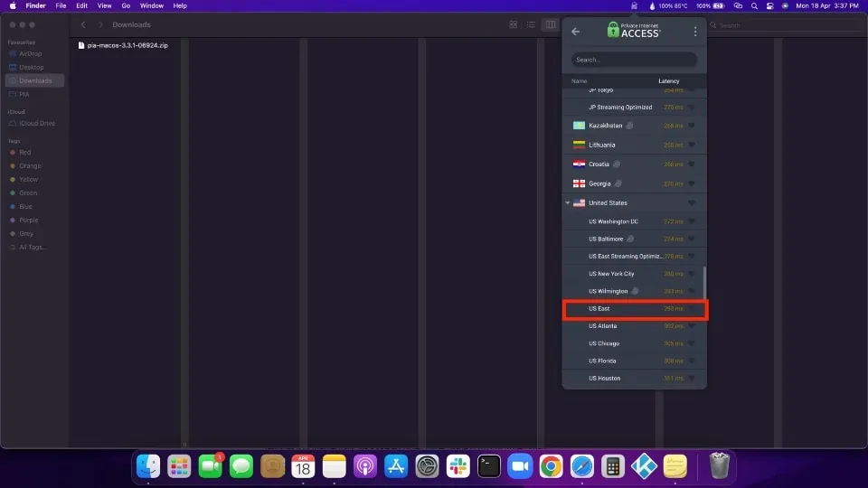
Task: Select US Wilmington server
Action: pos(635,291)
